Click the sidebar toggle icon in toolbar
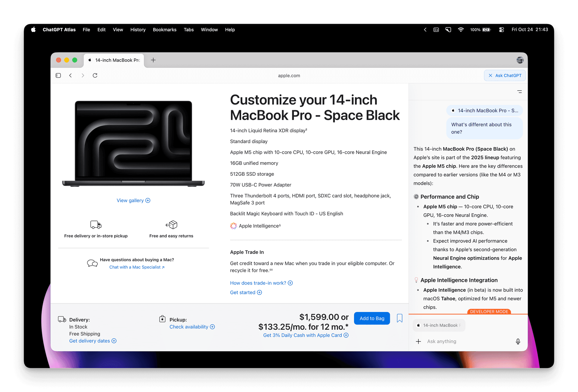The height and width of the screenshot is (392, 578). [x=58, y=76]
